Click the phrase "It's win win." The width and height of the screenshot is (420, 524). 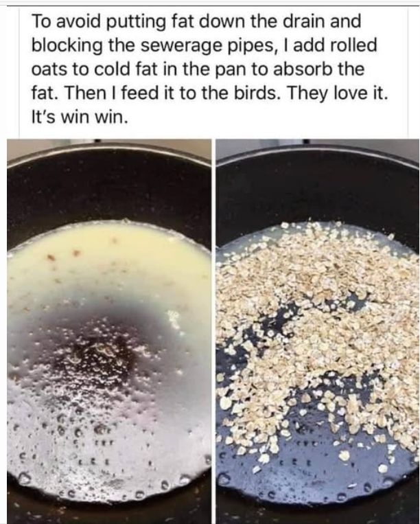[80, 117]
